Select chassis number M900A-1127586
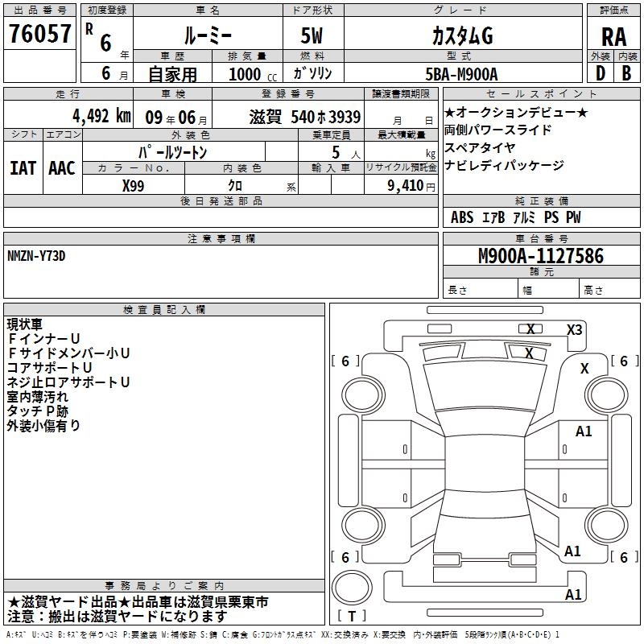Viewport: 644px width, 644px height. tap(541, 256)
